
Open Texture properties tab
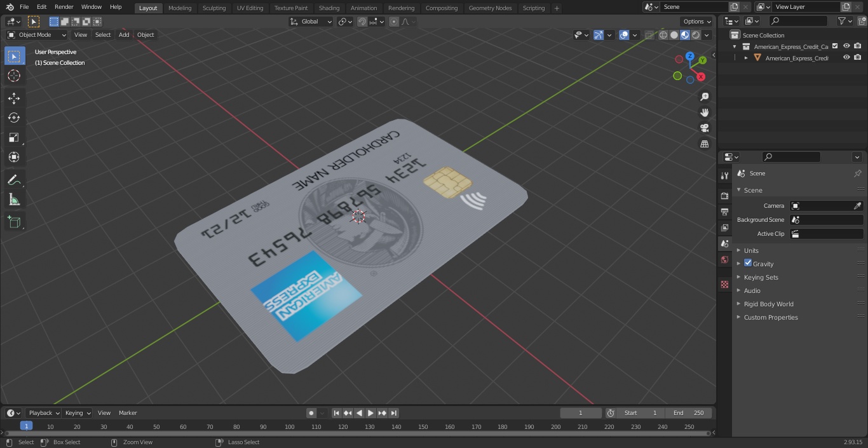[724, 284]
